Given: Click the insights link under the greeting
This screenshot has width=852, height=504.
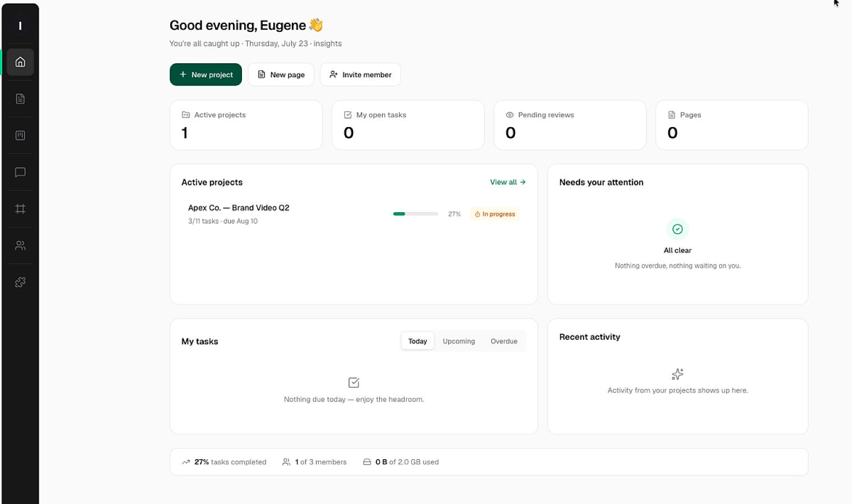Looking at the screenshot, I should (x=328, y=44).
